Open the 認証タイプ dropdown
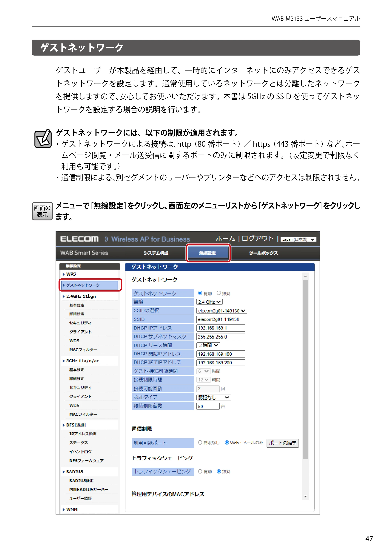Image resolution: width=392 pixels, height=556 pixels. click(213, 398)
